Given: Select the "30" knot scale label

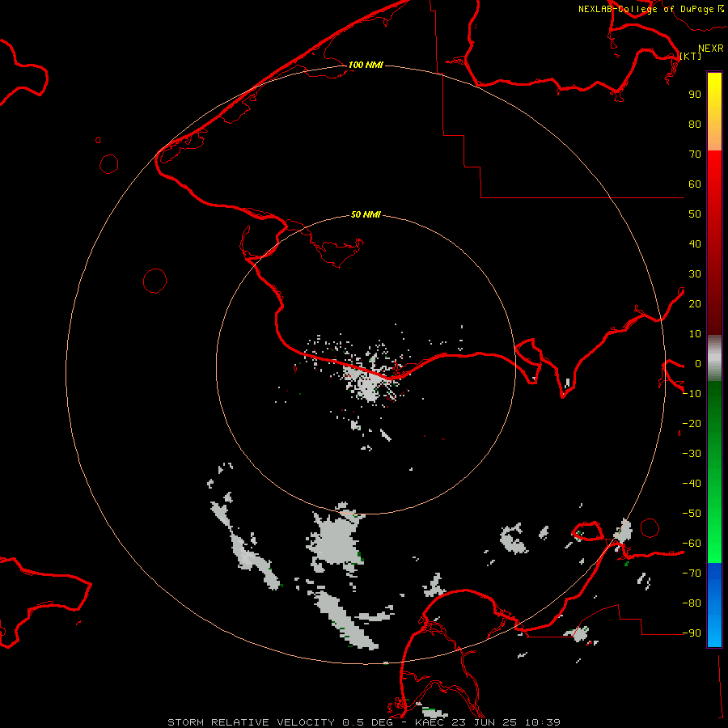Looking at the screenshot, I should (x=695, y=274).
